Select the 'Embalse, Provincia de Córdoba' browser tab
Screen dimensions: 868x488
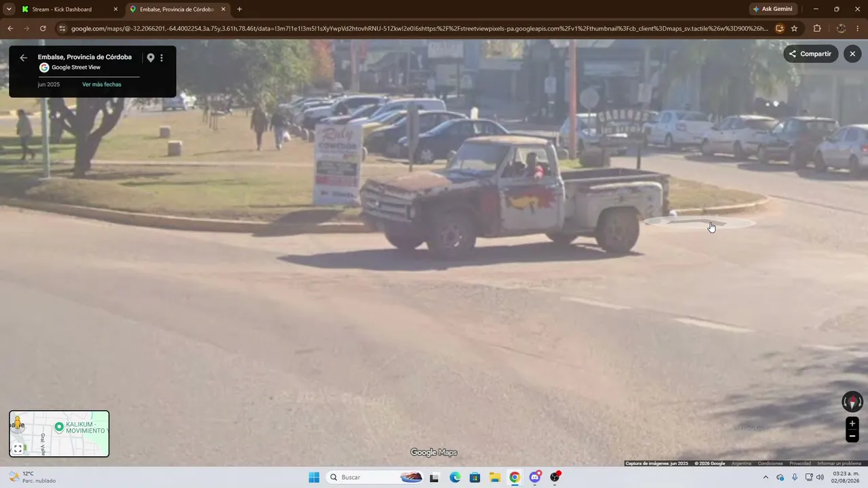[x=176, y=9]
